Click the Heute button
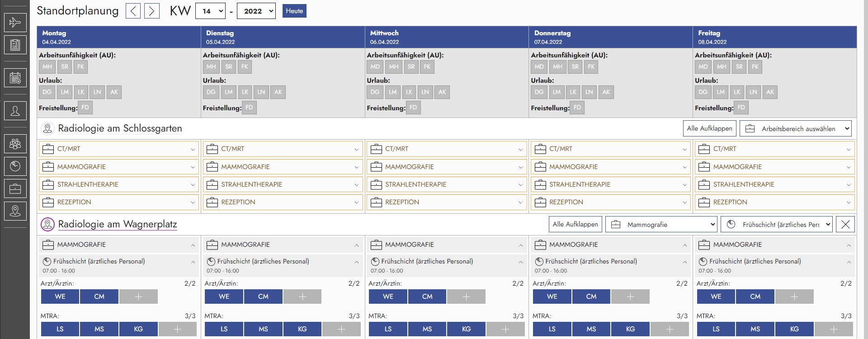 point(294,11)
